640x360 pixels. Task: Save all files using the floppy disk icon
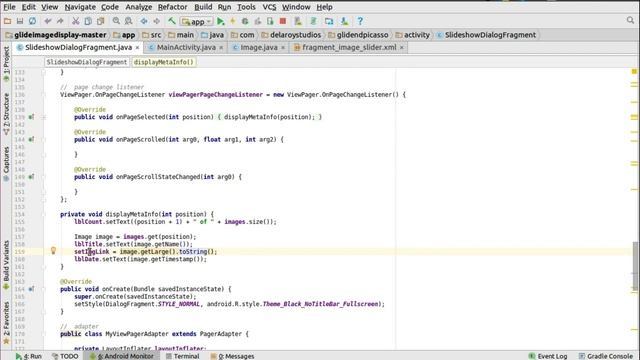(20, 21)
